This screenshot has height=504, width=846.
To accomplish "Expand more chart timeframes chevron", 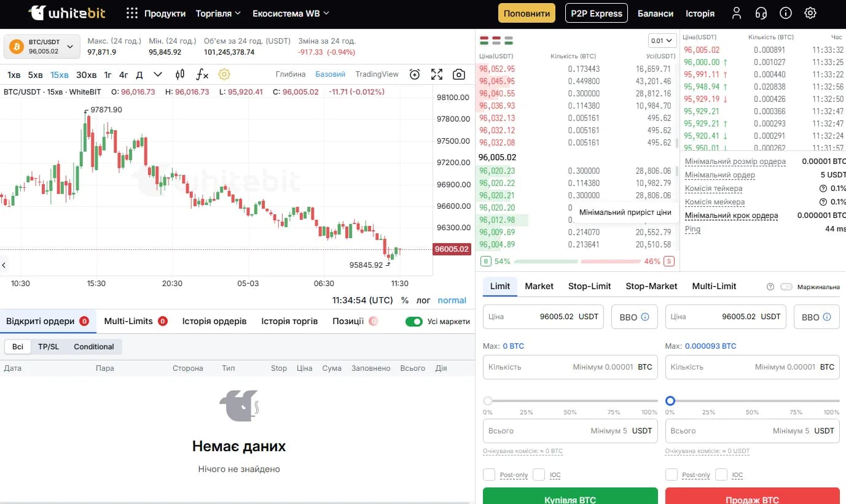I will (x=158, y=74).
